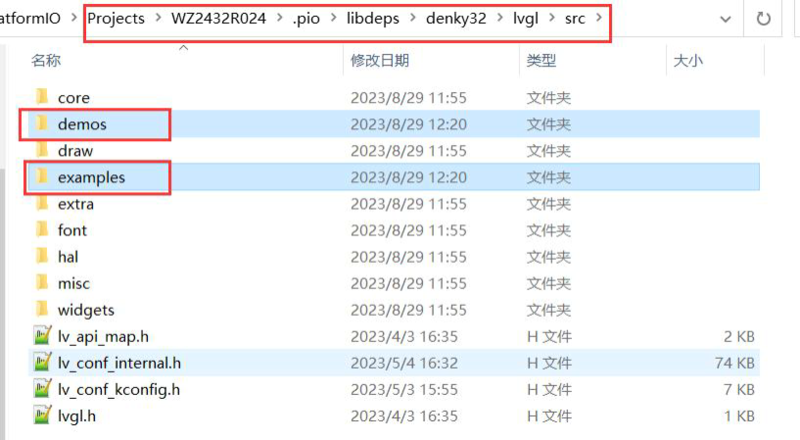800x440 pixels.
Task: Click the lvgl.h file icon
Action: tap(42, 415)
